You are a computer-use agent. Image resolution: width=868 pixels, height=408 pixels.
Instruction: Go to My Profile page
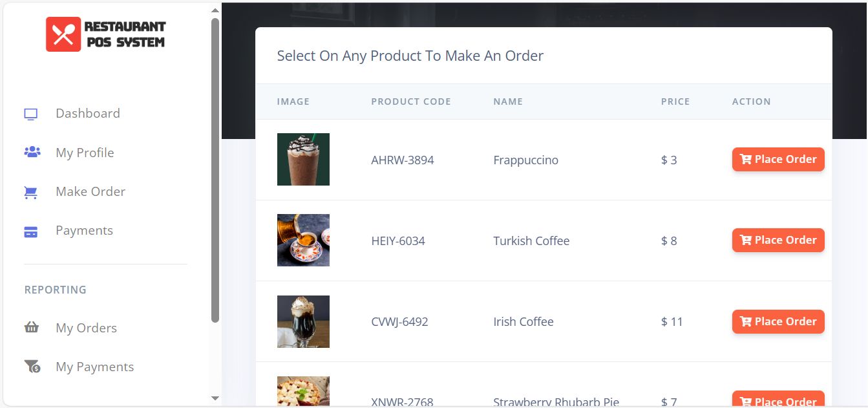coord(85,153)
